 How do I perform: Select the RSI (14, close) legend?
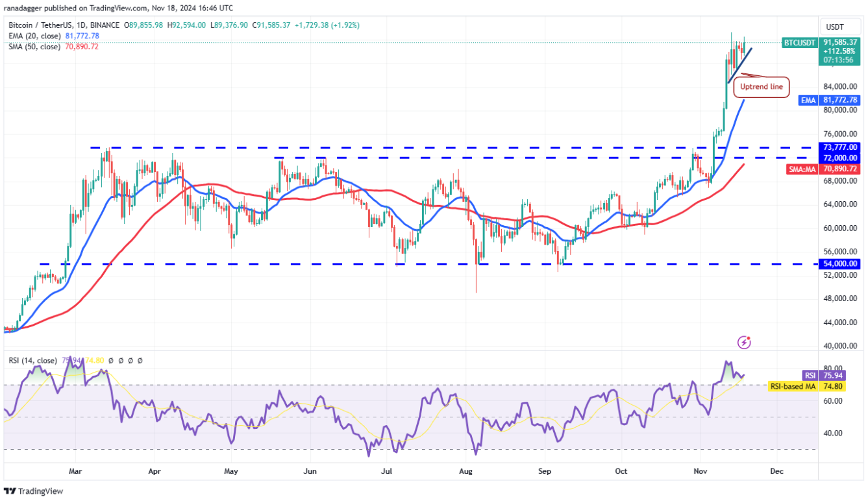[x=33, y=360]
